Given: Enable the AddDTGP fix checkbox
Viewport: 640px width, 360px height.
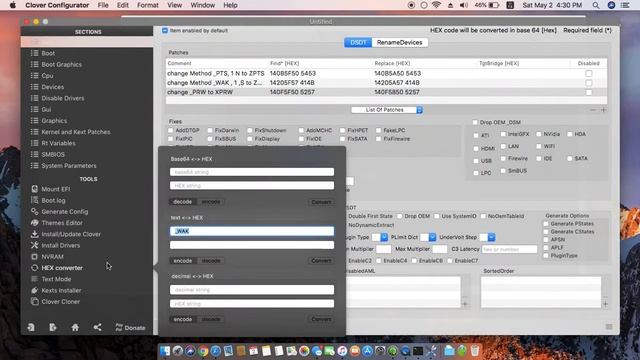Looking at the screenshot, I should tap(171, 131).
